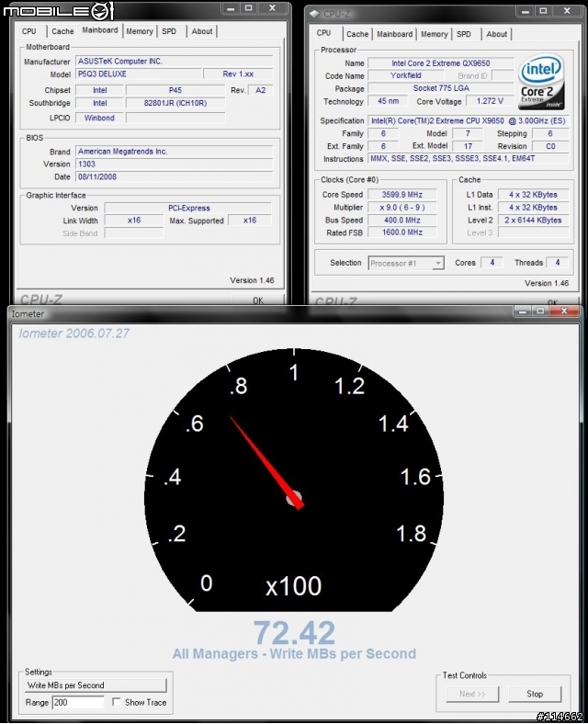
Task: Click the Iometer speedometer needle gauge
Action: [x=294, y=481]
